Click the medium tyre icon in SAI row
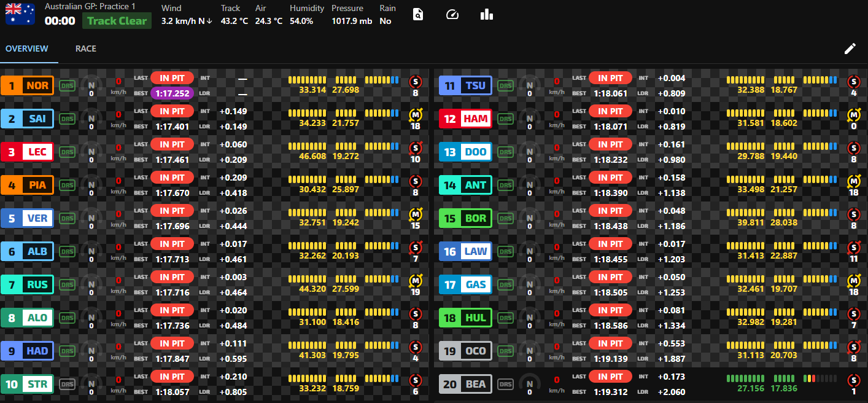The height and width of the screenshot is (403, 868). tap(416, 114)
